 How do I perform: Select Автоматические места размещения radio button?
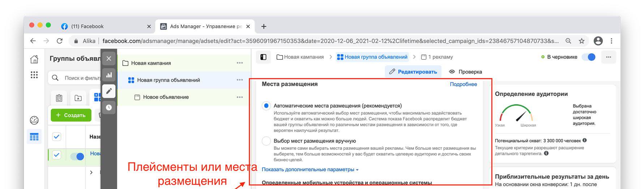click(x=266, y=106)
